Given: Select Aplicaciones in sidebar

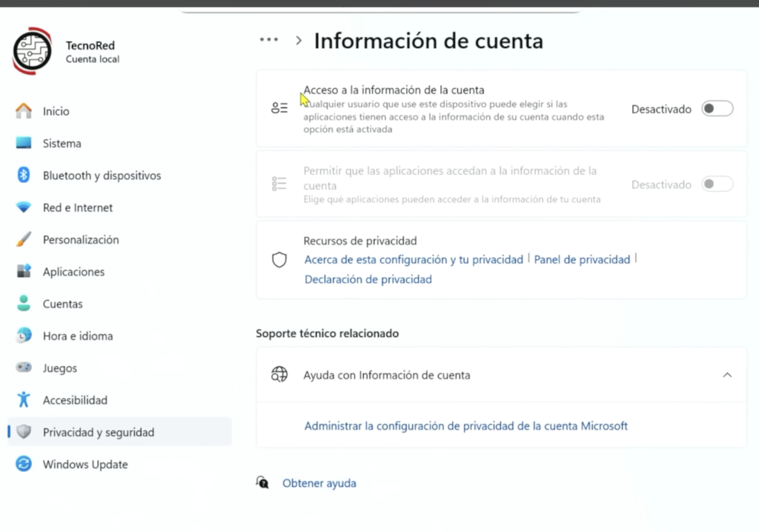Looking at the screenshot, I should click(119, 272).
